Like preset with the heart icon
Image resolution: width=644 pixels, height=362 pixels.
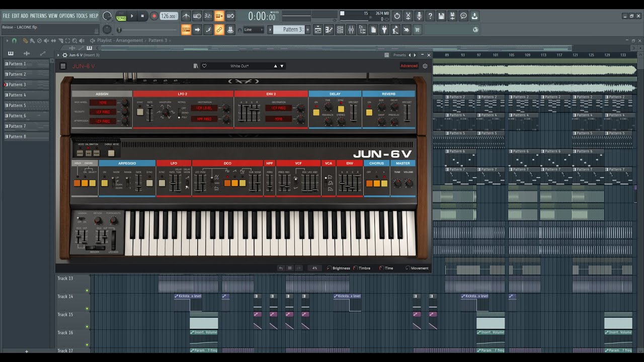(x=204, y=66)
